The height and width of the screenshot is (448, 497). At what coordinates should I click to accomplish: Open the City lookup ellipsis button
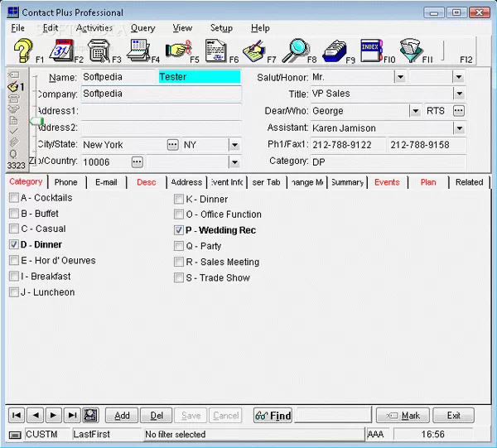(172, 145)
